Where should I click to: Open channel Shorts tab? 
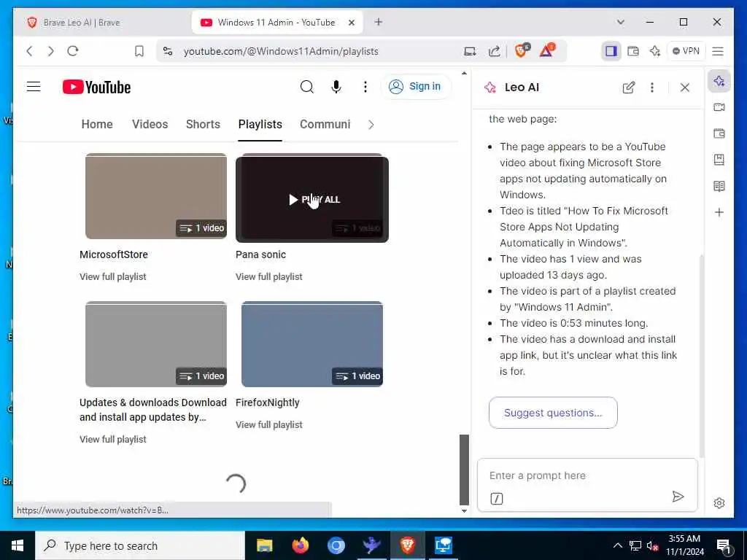click(x=203, y=124)
